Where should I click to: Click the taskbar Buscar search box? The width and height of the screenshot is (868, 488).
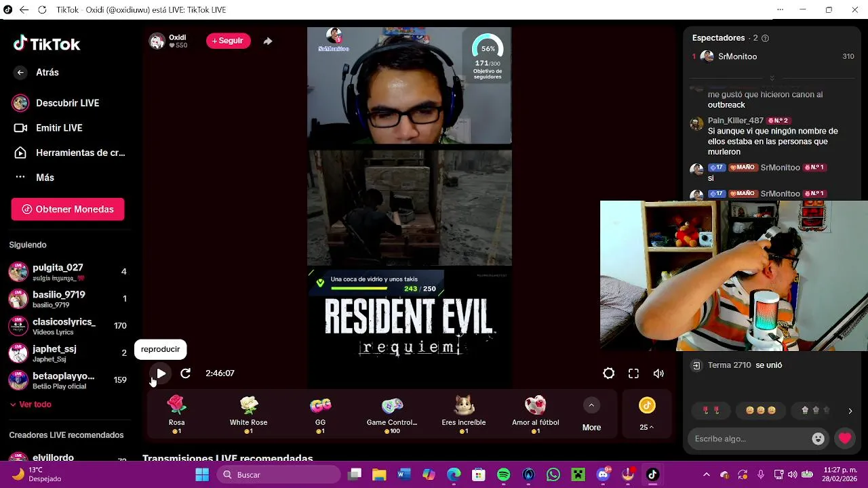click(279, 474)
